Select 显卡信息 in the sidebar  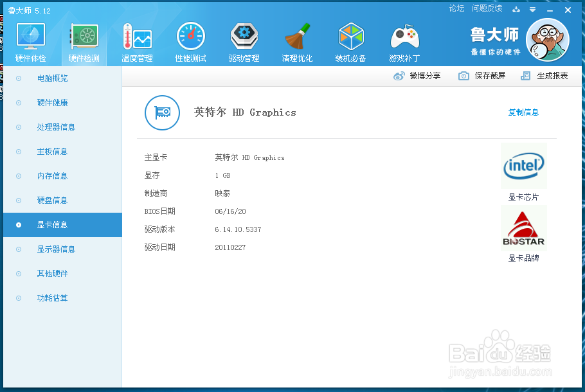[x=63, y=225]
